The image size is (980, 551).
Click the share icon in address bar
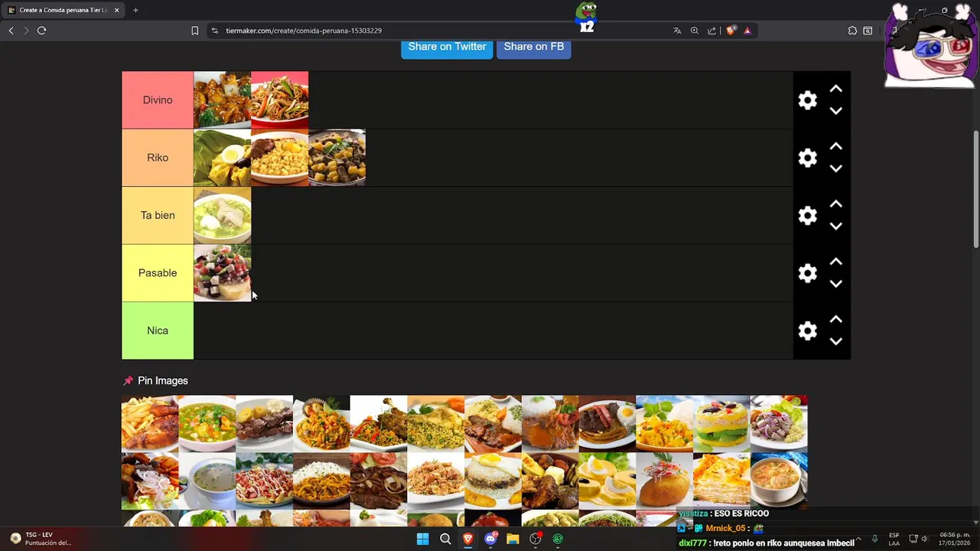(712, 31)
